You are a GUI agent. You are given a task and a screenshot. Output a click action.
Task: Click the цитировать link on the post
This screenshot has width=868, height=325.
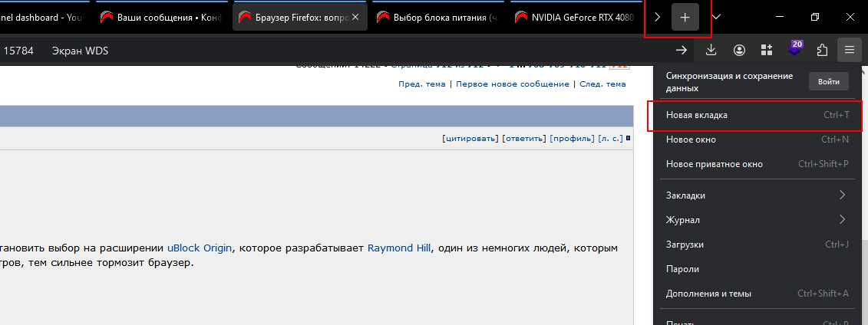(470, 138)
